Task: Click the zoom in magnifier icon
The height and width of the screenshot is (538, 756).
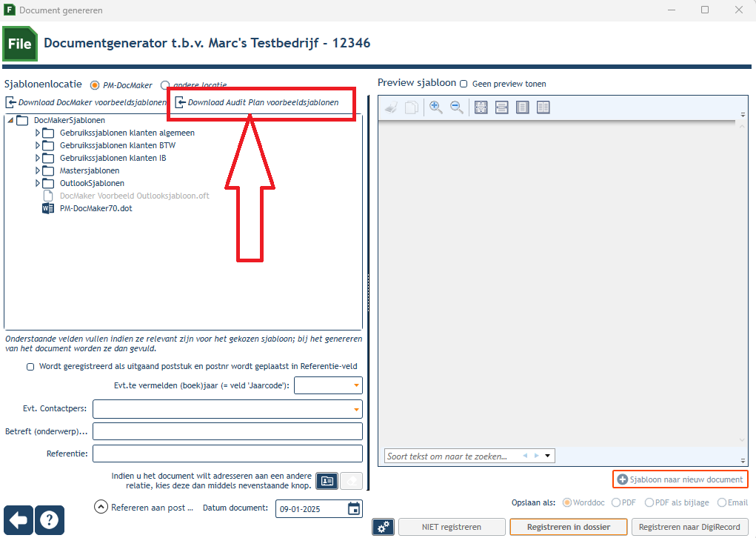Action: tap(436, 107)
